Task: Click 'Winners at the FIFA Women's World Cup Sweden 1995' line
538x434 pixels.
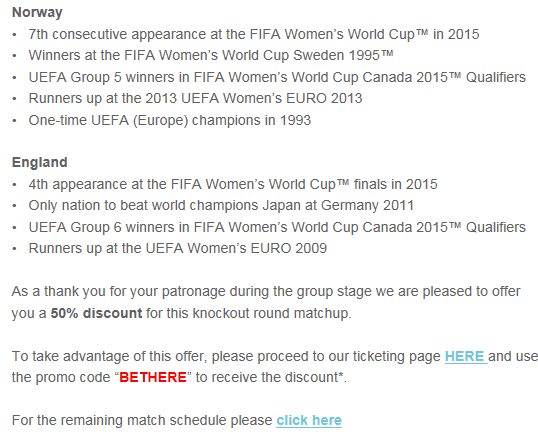Action: pyautogui.click(x=211, y=55)
